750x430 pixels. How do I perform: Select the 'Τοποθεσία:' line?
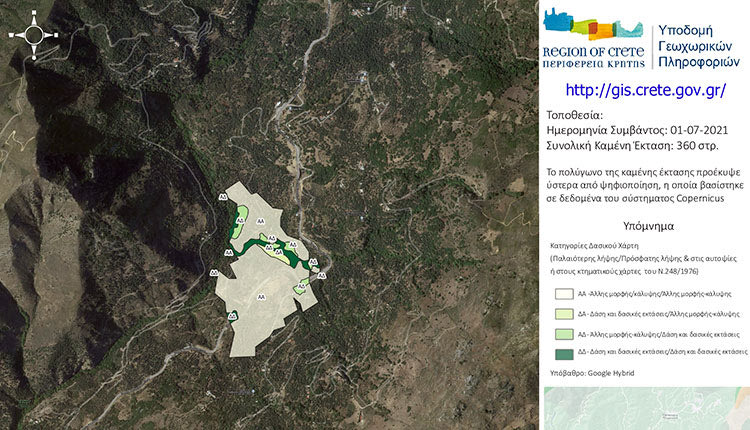point(574,115)
